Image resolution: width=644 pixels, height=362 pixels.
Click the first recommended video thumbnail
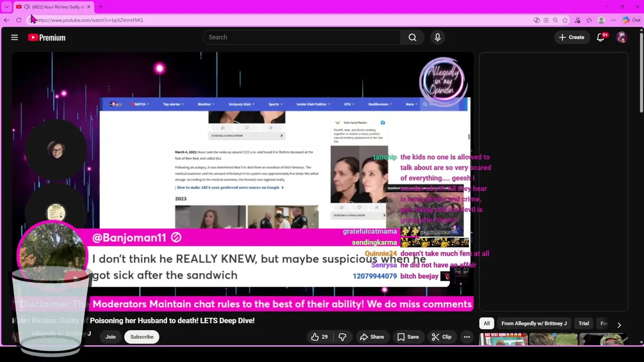[503, 339]
